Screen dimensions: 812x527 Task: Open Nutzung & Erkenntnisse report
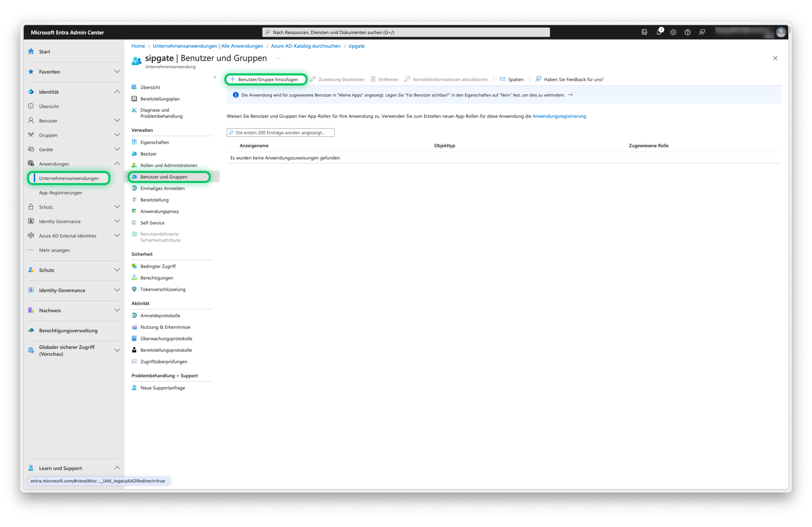click(165, 327)
